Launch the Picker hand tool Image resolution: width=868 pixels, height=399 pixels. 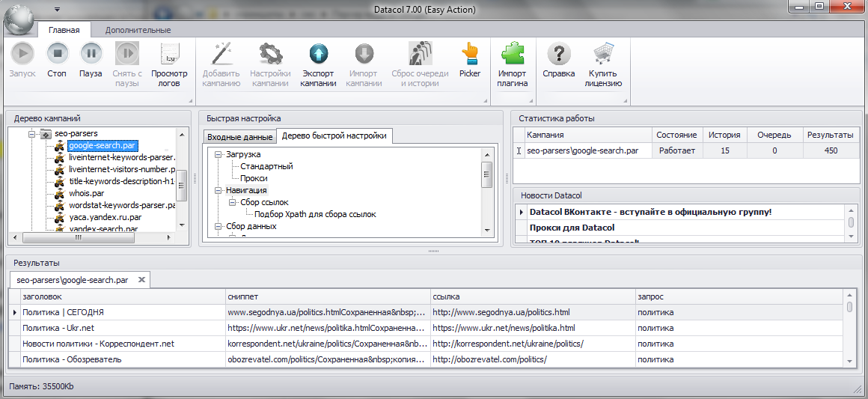click(469, 54)
